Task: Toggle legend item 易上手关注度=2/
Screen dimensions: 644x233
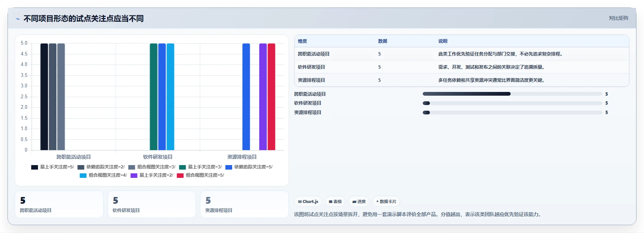Action: 152,175
